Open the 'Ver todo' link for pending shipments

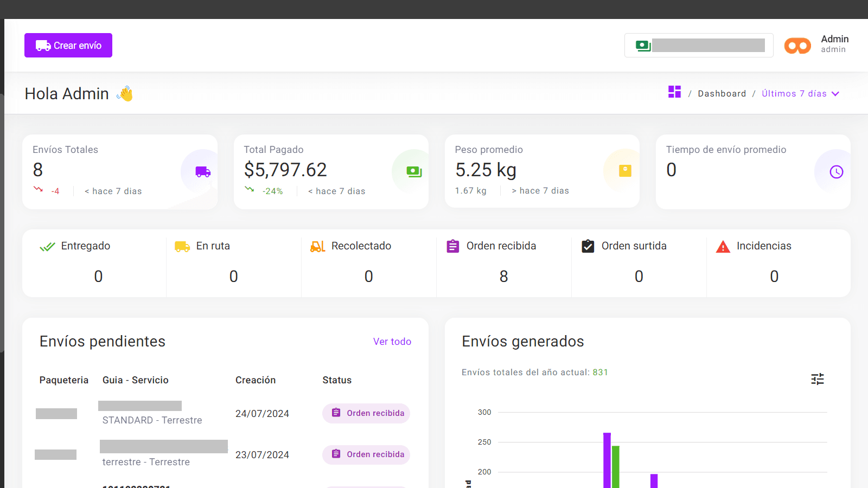[392, 342]
